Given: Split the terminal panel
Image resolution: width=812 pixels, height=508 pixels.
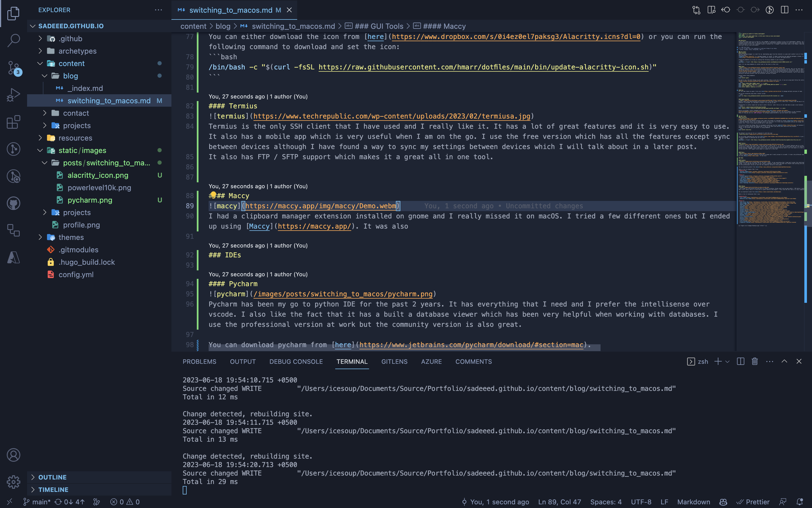Looking at the screenshot, I should pos(741,362).
